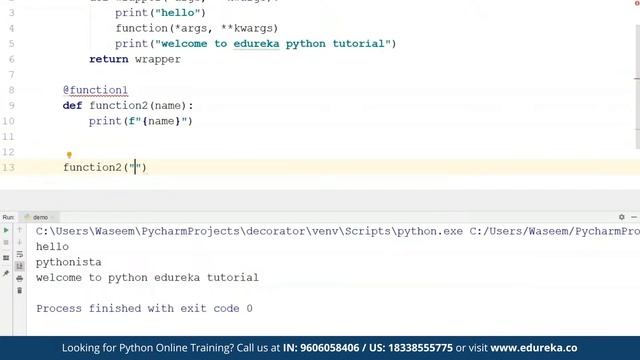
Task: Click 'Process finished with exit code 0'
Action: tap(144, 308)
